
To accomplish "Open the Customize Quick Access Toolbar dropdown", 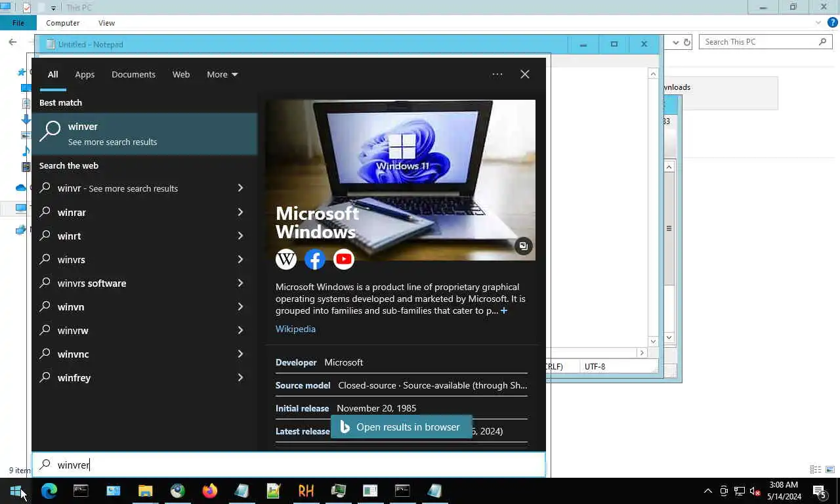I will tap(53, 9).
